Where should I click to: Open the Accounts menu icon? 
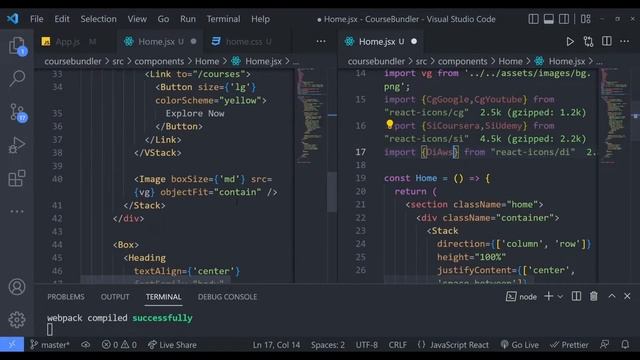coord(17,287)
